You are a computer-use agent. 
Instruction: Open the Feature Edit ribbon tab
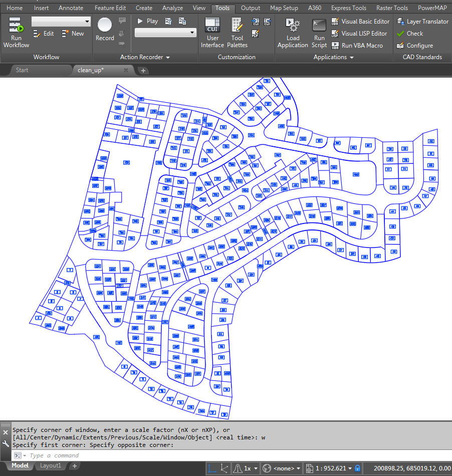pos(110,8)
